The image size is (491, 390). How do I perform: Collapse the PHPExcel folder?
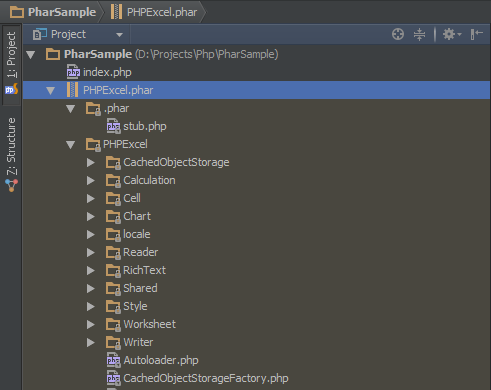click(71, 144)
